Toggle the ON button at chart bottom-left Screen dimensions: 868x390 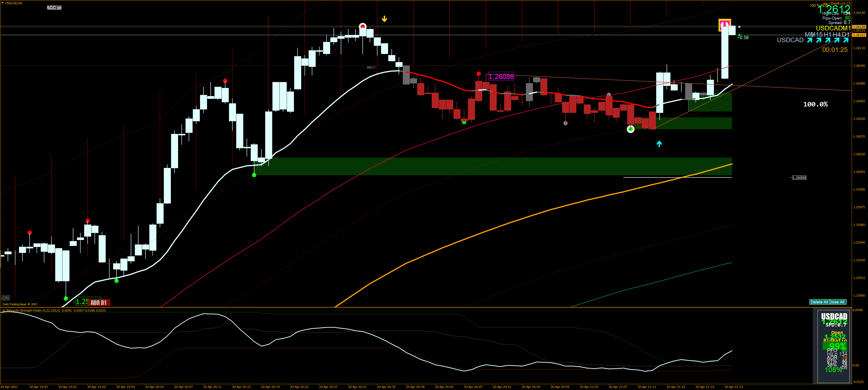point(6,298)
